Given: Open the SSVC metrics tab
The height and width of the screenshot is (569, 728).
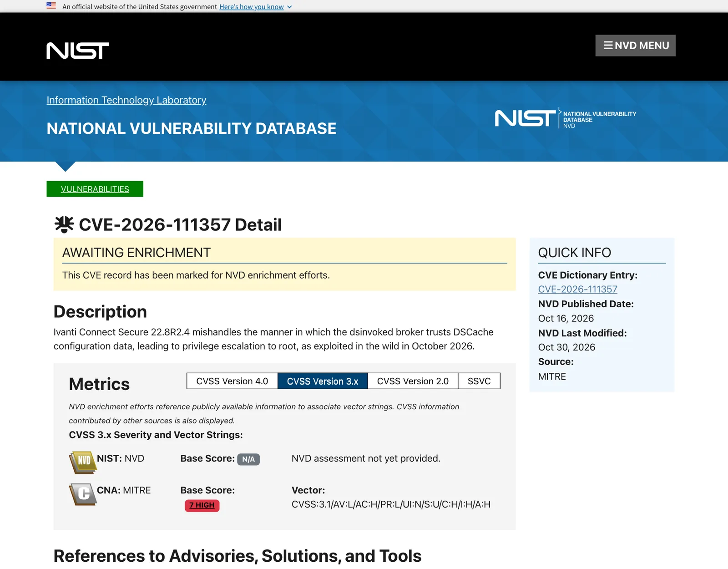Looking at the screenshot, I should point(479,381).
